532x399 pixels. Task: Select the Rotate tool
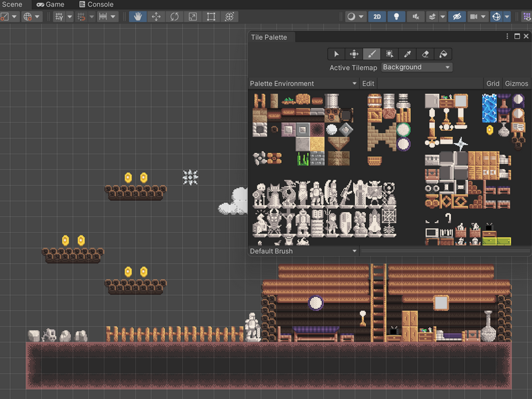click(x=174, y=17)
